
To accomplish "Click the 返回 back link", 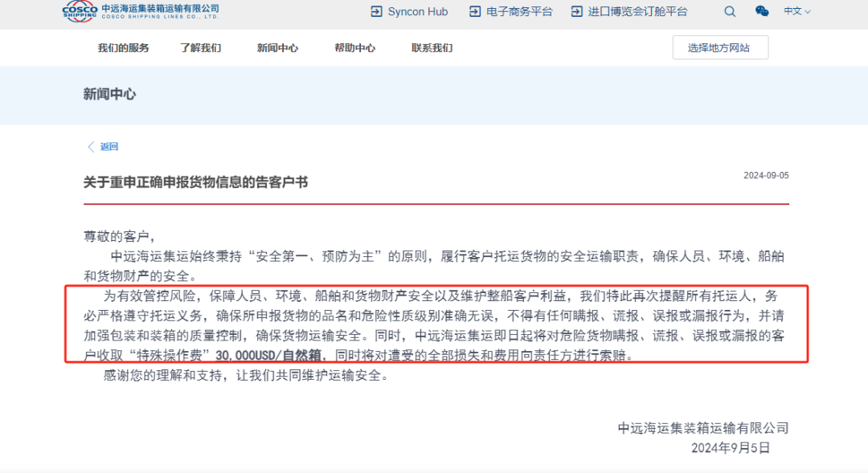I will 109,147.
